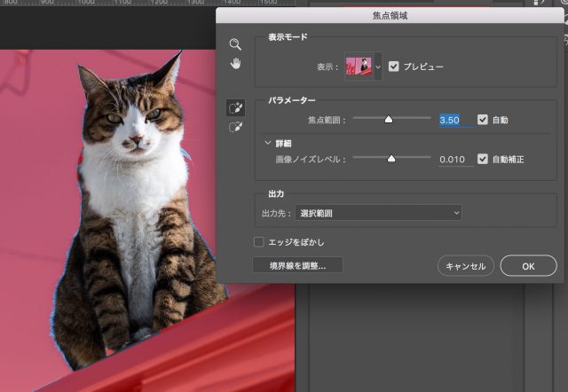Click the 表示 view mode thumbnail
568x392 pixels.
[359, 67]
